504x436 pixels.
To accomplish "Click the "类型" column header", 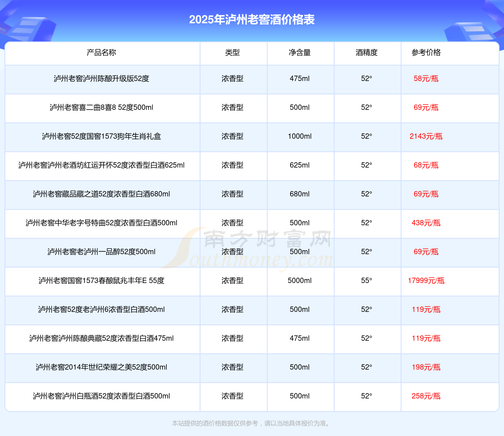I will pos(232,52).
